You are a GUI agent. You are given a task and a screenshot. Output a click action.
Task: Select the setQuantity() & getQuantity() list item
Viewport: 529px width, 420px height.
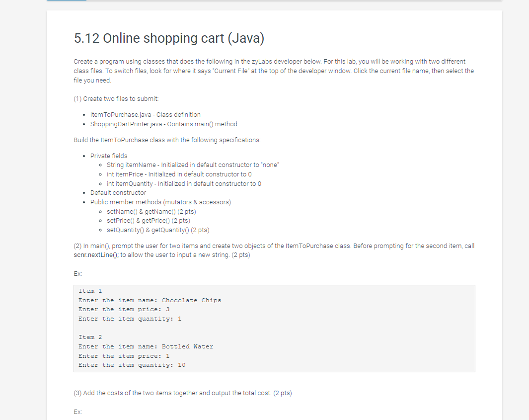(157, 230)
